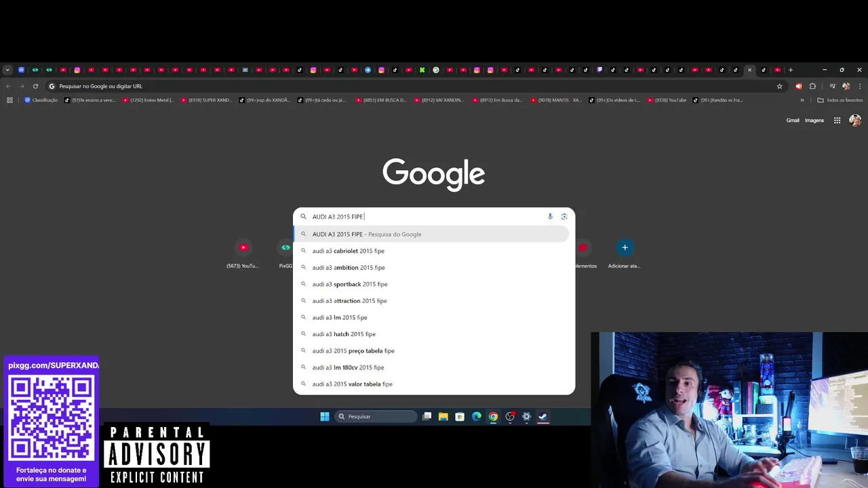The width and height of the screenshot is (868, 488).
Task: Choose suggestion audi a3 sportback 2015 fipe
Action: click(x=431, y=284)
